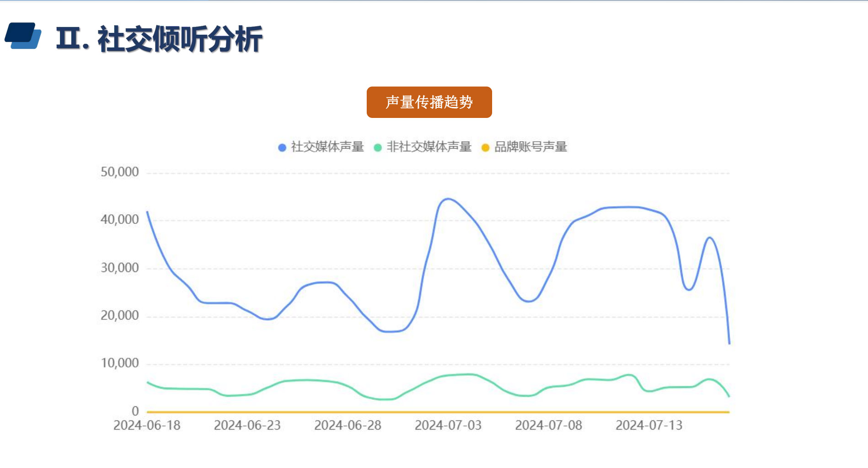Viewport: 868px width, 468px height.
Task: Click the 40,000 y-axis value label
Action: [119, 220]
